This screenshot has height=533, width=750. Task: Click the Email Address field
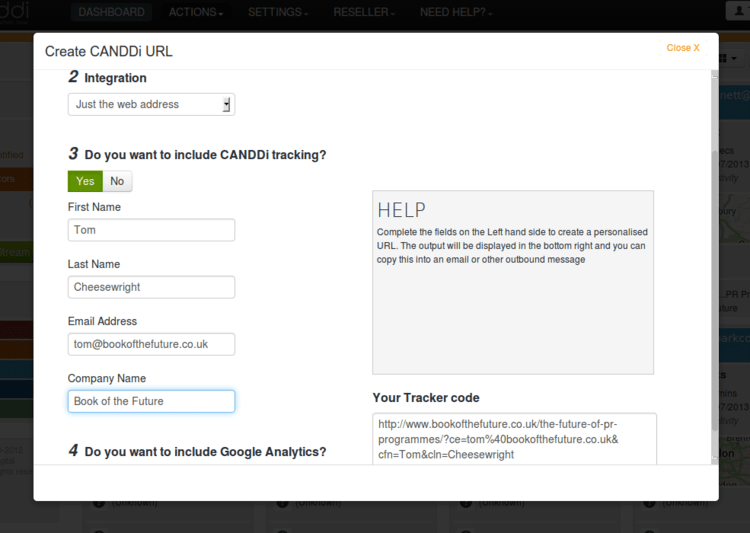[151, 344]
